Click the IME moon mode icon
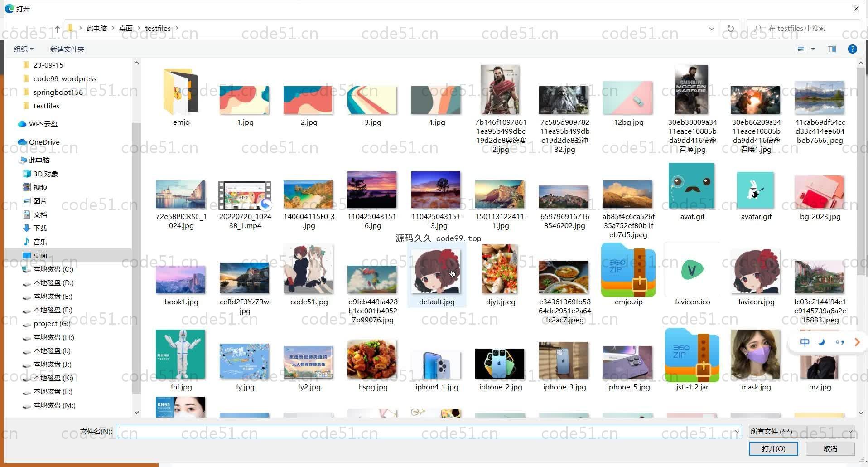 [x=822, y=342]
